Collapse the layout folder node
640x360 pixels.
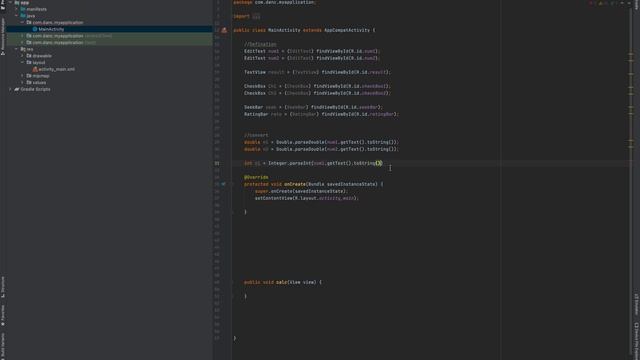22,62
